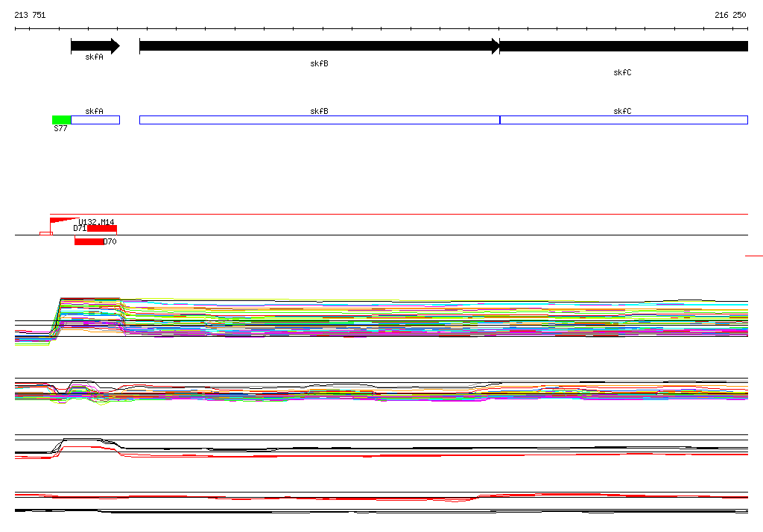The width and height of the screenshot is (763, 532).
Task: Click the green S77 segment
Action: (62, 120)
